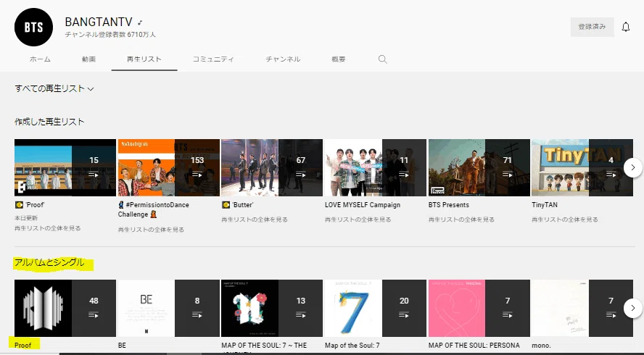Switch to the 動画 tab
Screen dimensions: 644x355
pyautogui.click(x=88, y=59)
